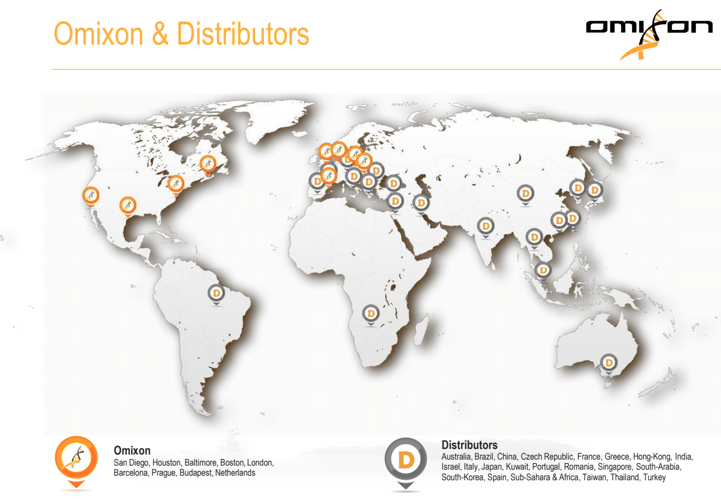Select the distributor D pin on India
This screenshot has height=502, width=721.
coord(486,227)
